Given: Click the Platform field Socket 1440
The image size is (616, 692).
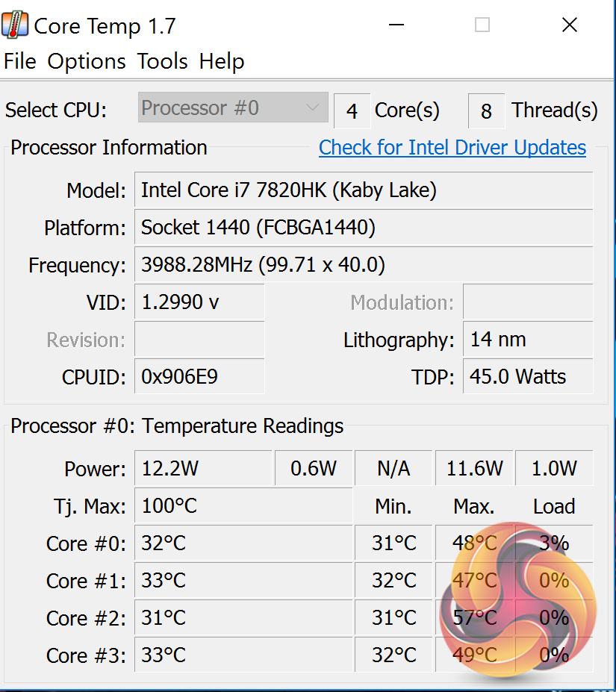Looking at the screenshot, I should 364,228.
